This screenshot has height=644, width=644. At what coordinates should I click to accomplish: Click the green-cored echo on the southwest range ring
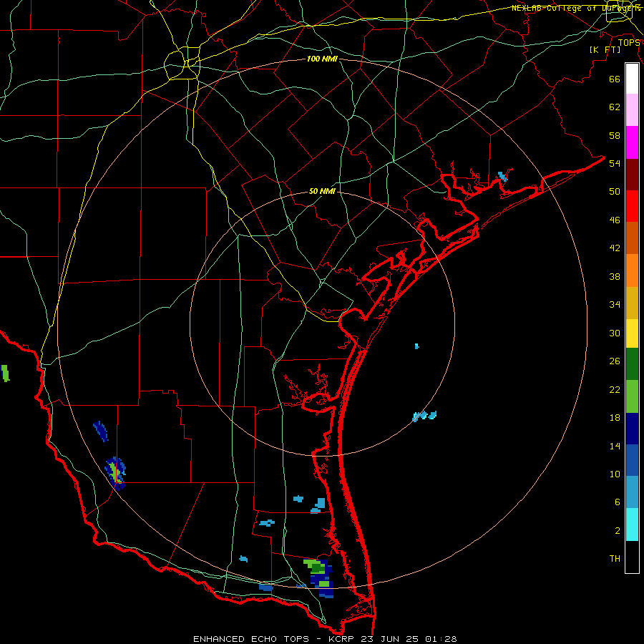pyautogui.click(x=115, y=473)
